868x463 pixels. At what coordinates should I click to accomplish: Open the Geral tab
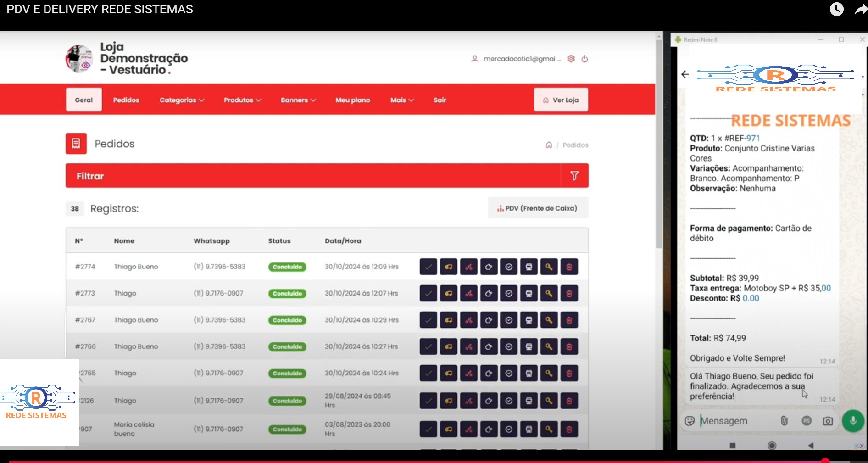pos(83,100)
